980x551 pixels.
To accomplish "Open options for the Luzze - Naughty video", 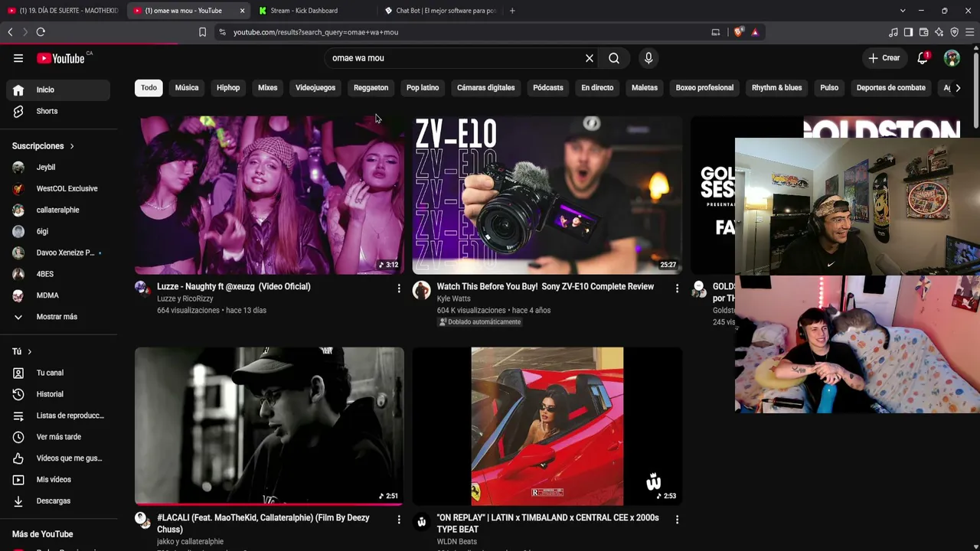I will (399, 289).
